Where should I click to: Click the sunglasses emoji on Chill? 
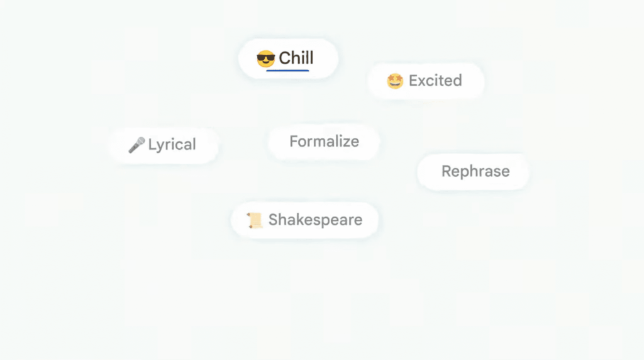coord(266,59)
